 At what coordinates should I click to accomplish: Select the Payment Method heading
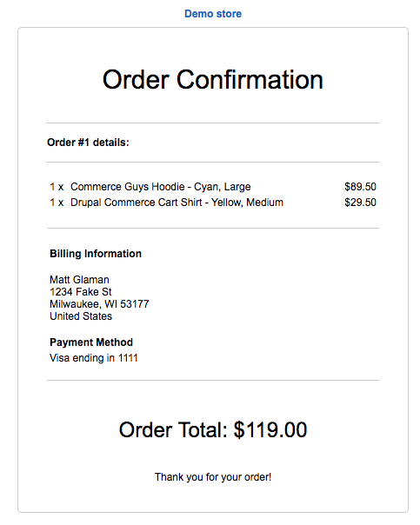point(91,342)
